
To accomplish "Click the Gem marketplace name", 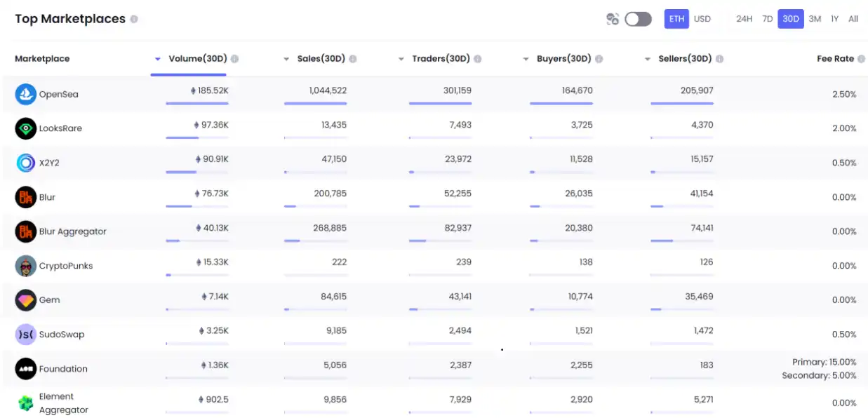I will [49, 300].
